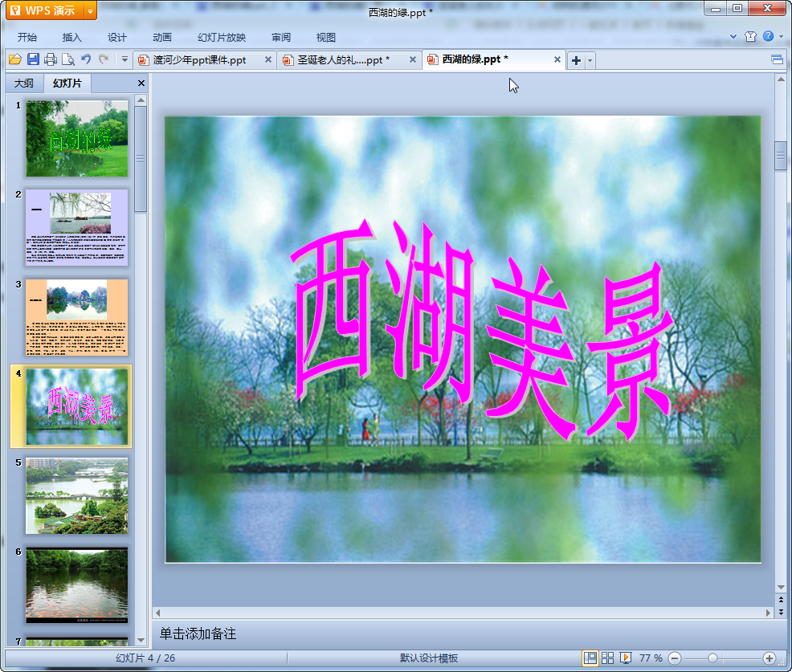Viewport: 792px width, 672px height.
Task: Go to previous slide with double-up arrow
Action: [781, 599]
